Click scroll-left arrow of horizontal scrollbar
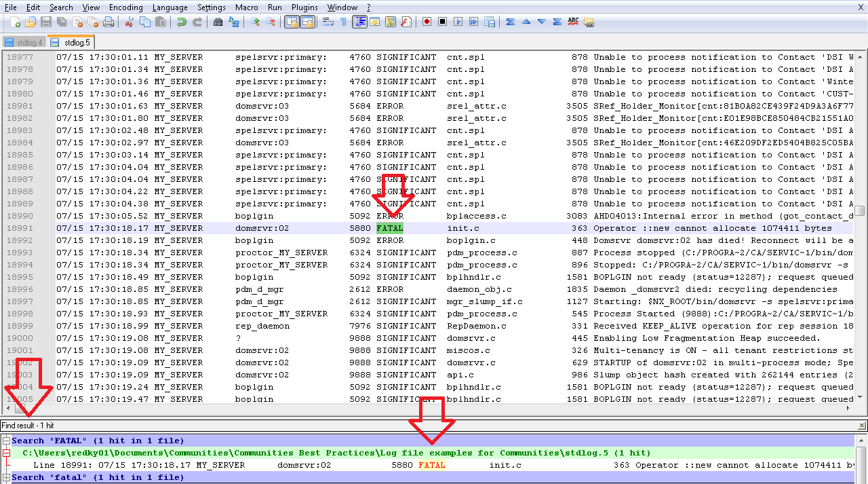 [7, 409]
